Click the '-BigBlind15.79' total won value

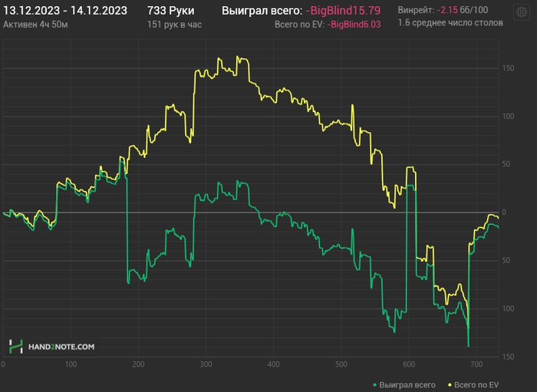coord(343,11)
